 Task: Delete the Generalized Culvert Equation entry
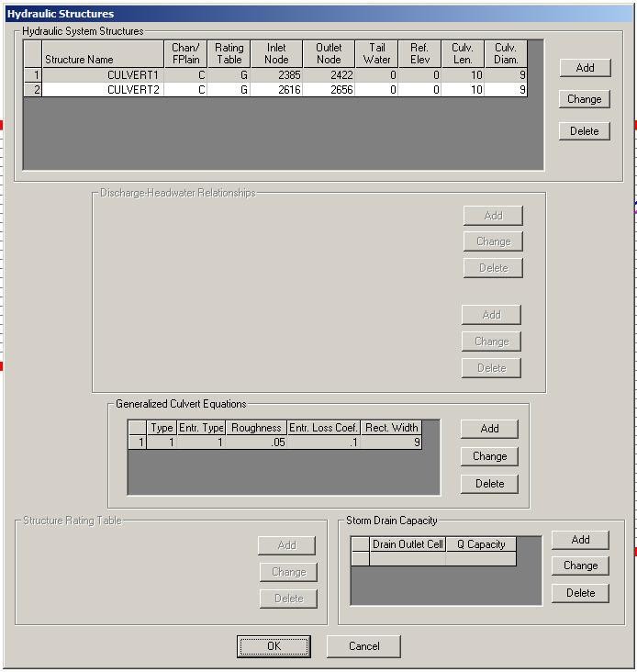point(489,484)
